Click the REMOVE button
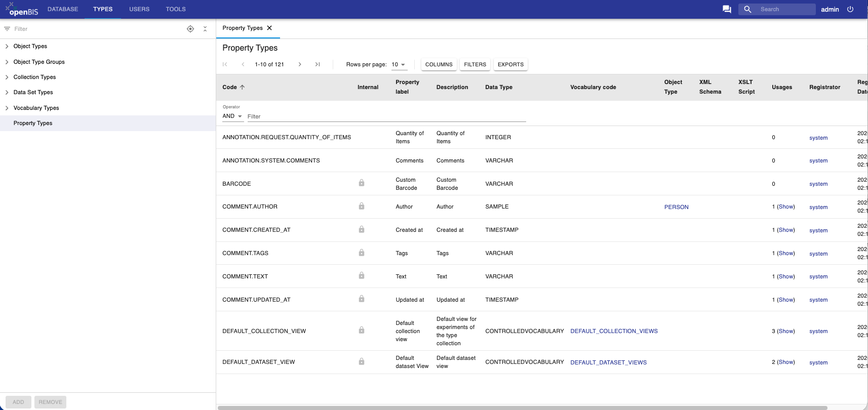The image size is (868, 410). click(x=51, y=402)
